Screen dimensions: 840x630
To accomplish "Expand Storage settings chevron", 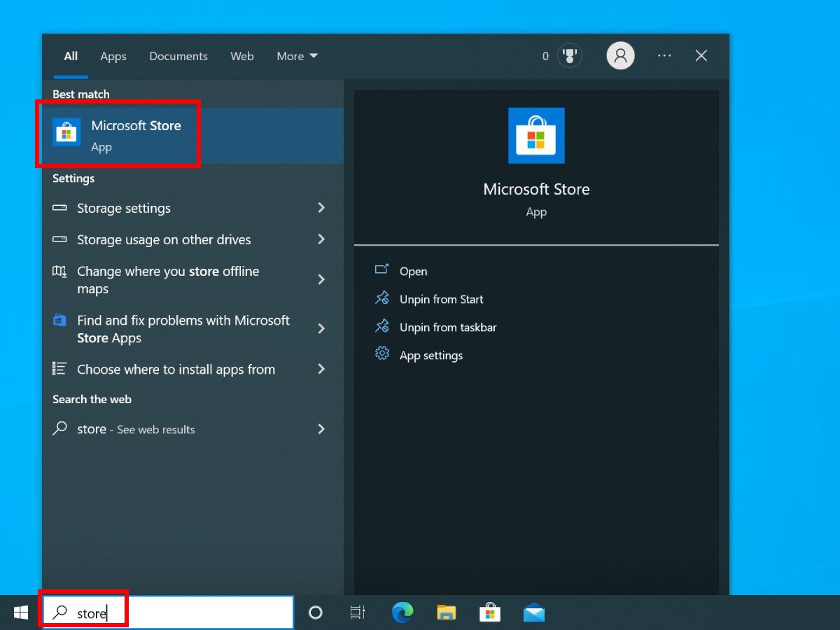I will tap(321, 208).
